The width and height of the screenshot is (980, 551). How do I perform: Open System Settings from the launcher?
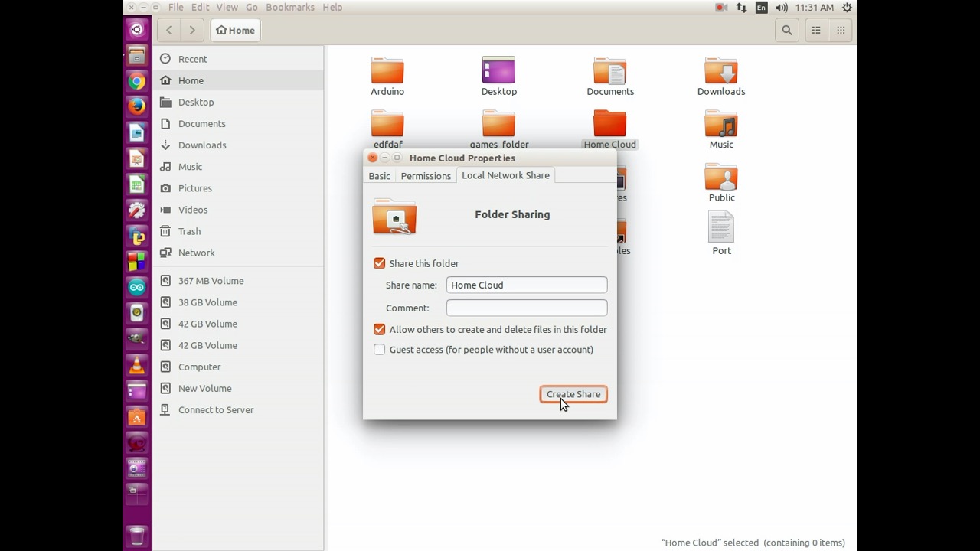(x=136, y=208)
